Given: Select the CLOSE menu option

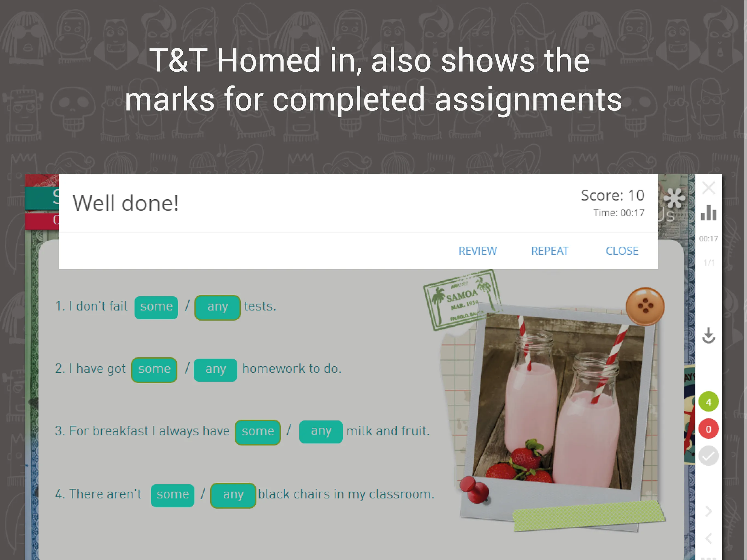Looking at the screenshot, I should coord(622,250).
